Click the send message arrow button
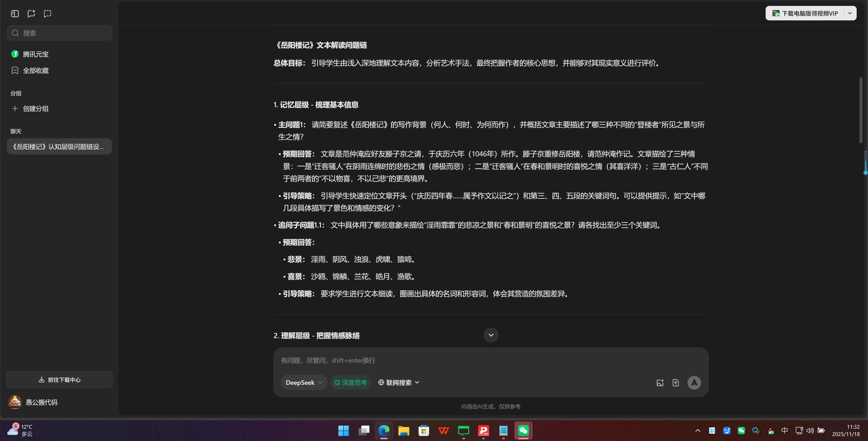The width and height of the screenshot is (868, 441). pos(694,382)
